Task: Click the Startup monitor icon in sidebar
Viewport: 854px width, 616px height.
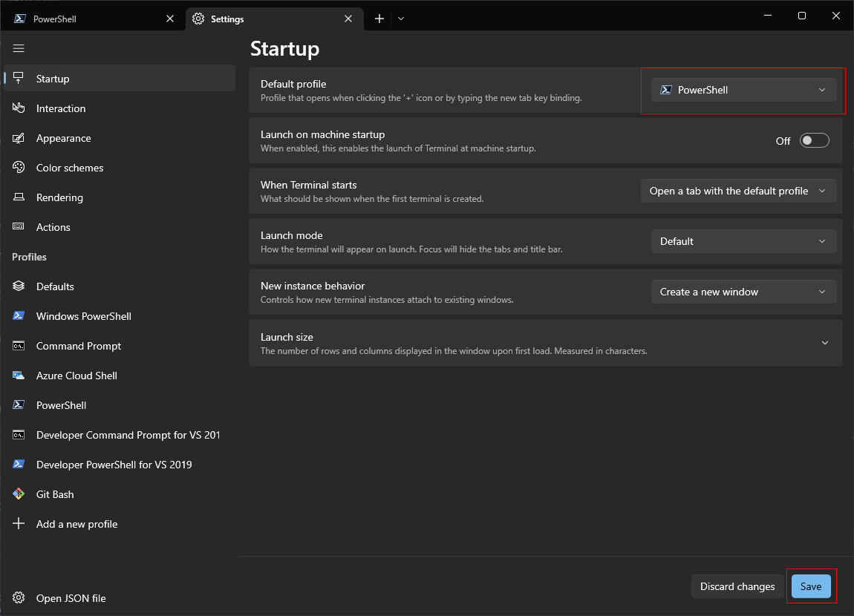Action: 19,79
